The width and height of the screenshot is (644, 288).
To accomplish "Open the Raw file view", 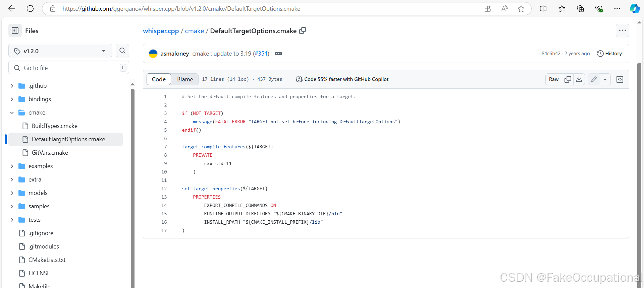I will coord(554,79).
